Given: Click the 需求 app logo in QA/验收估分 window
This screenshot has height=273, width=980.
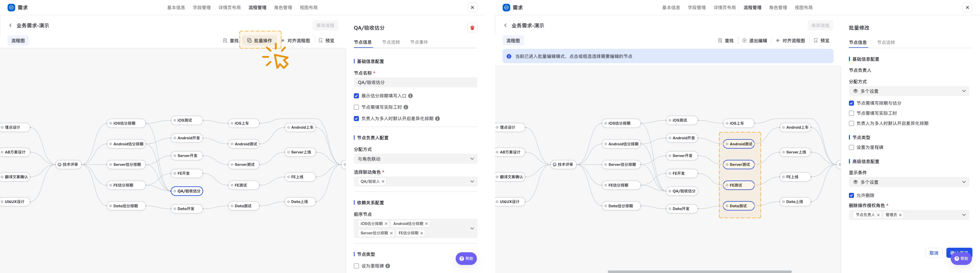Looking at the screenshot, I should click(x=11, y=8).
